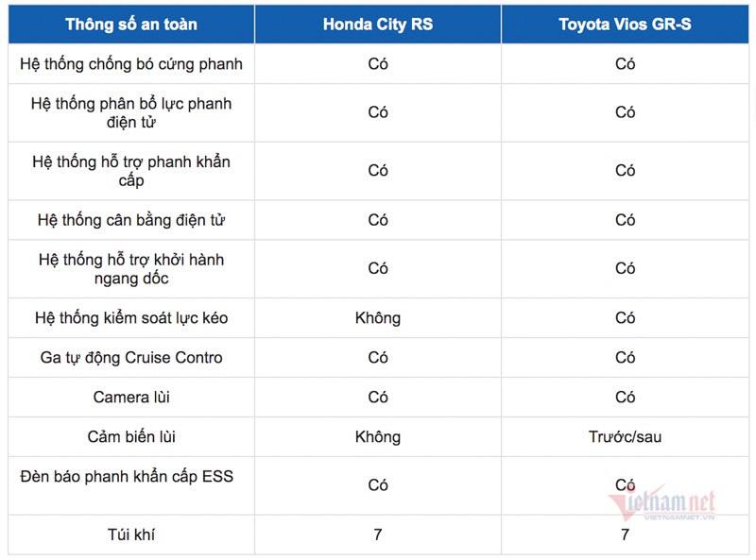Select 'Ga tự động Cruise Contro' row label
The image size is (756, 560).
pyautogui.click(x=131, y=358)
